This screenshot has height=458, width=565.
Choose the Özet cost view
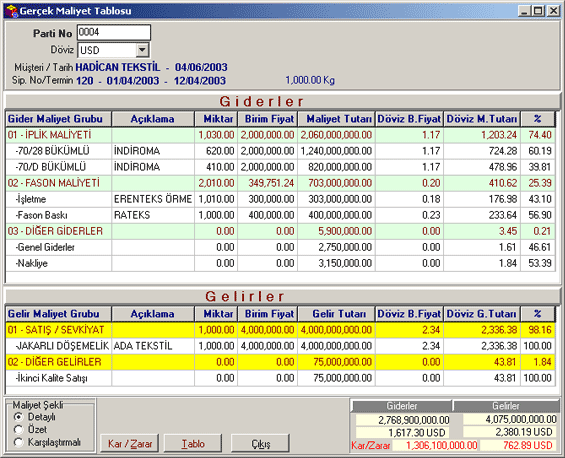point(18,430)
